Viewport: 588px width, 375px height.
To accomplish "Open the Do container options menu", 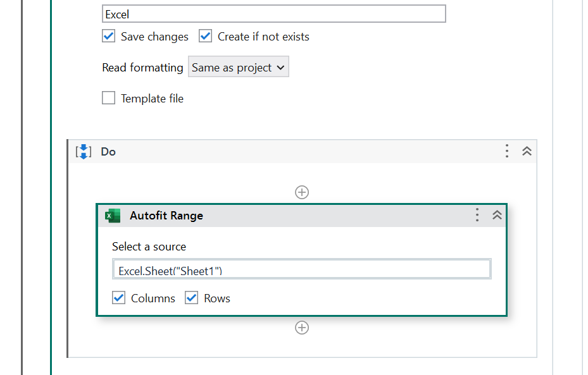I will [x=506, y=151].
